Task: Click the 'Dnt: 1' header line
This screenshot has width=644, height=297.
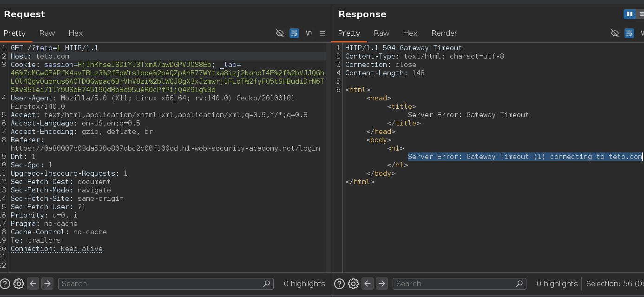Action: 23,157
